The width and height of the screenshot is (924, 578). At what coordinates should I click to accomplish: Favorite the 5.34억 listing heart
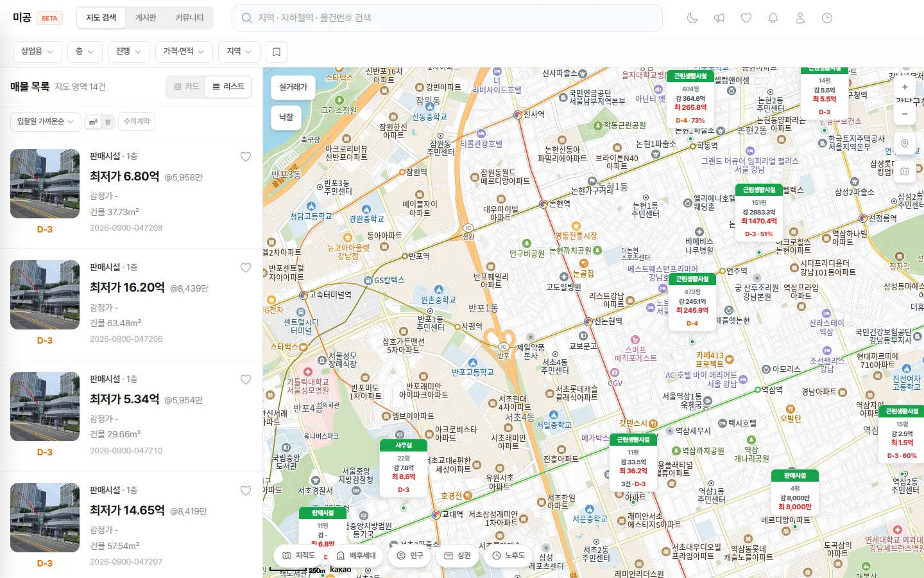pyautogui.click(x=246, y=380)
